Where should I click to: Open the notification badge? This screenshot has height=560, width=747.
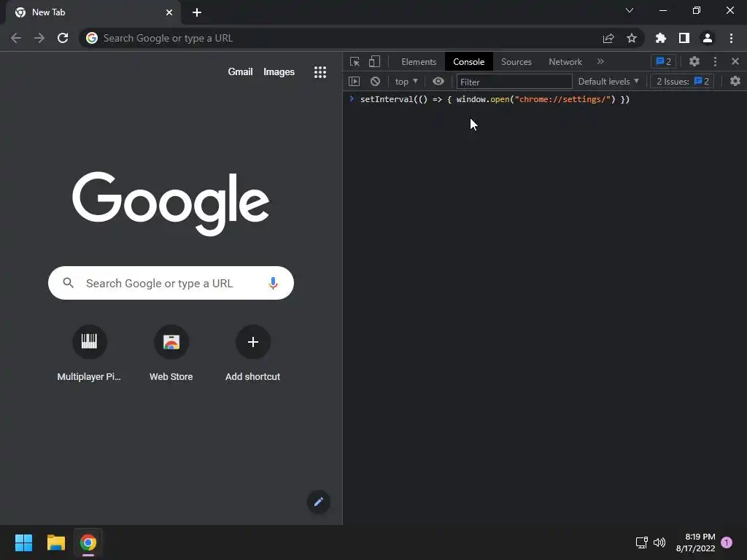tap(727, 542)
